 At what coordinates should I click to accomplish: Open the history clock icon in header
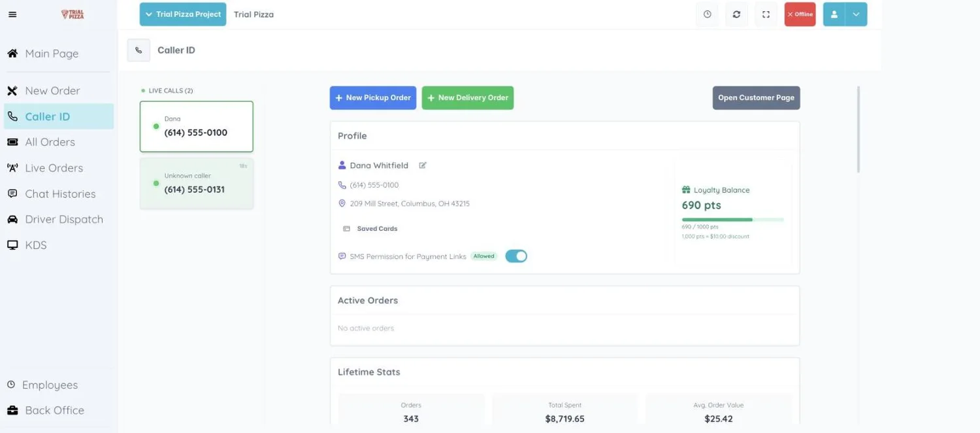(707, 14)
